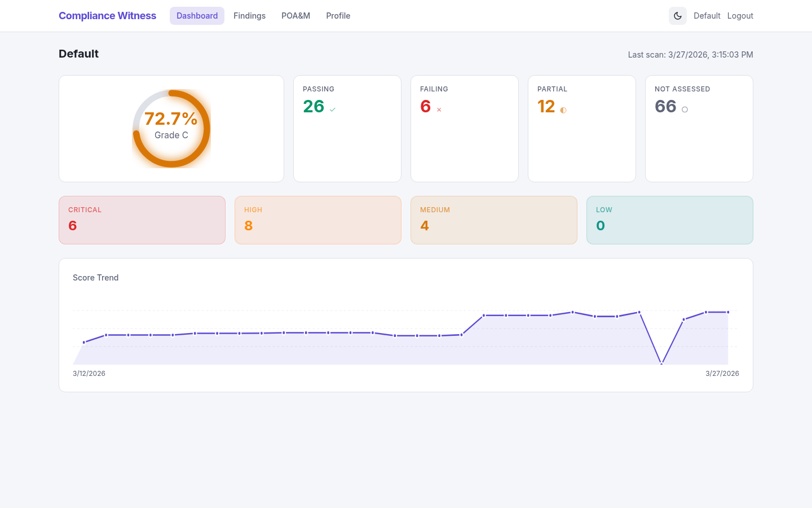The width and height of the screenshot is (812, 508).
Task: Click the half-circle icon beside Partial count
Action: point(563,110)
